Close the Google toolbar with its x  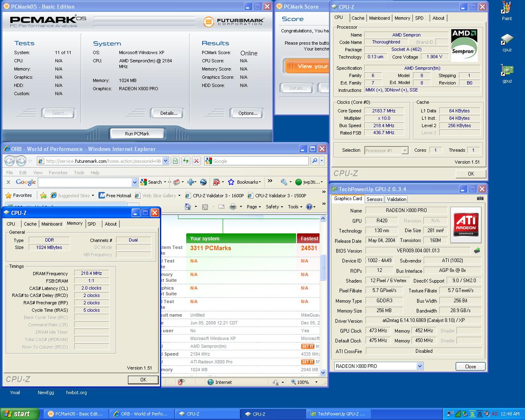8,182
